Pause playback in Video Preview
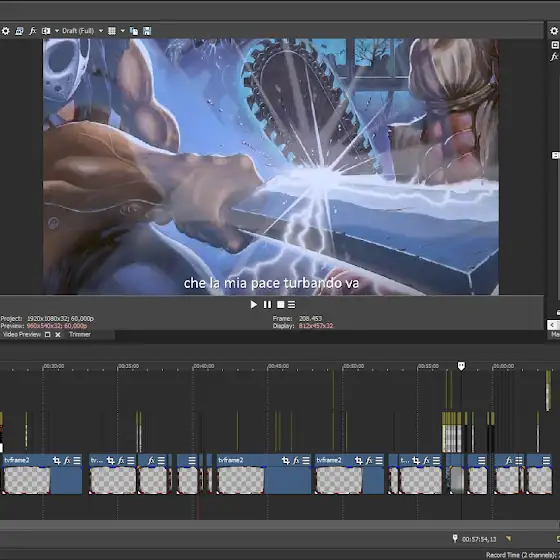 coord(267,305)
